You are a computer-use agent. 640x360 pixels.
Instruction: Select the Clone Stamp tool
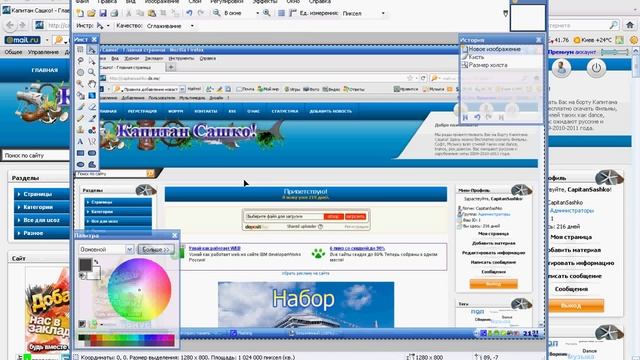pos(80,130)
